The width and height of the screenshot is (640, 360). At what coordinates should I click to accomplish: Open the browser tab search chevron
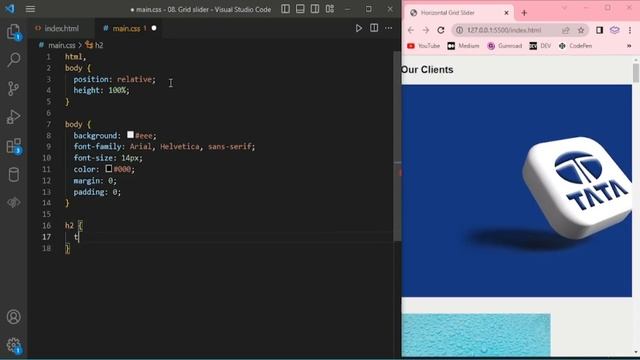[x=564, y=8]
